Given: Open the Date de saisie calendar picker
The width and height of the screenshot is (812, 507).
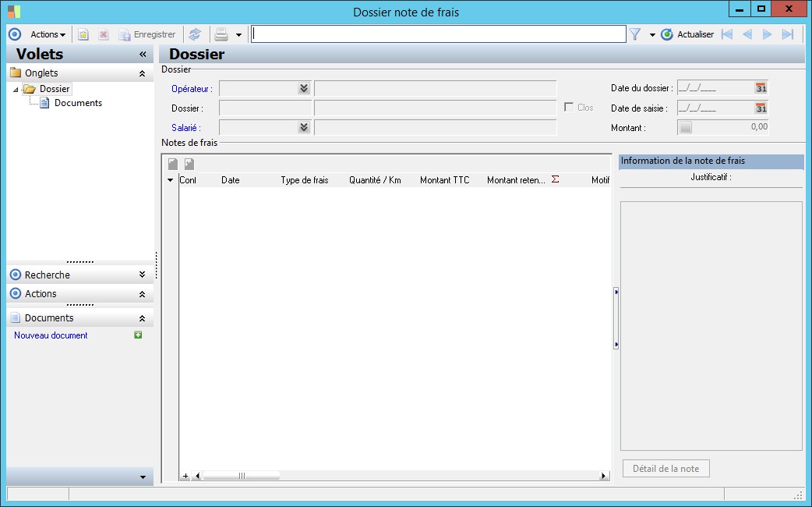Looking at the screenshot, I should coord(761,108).
